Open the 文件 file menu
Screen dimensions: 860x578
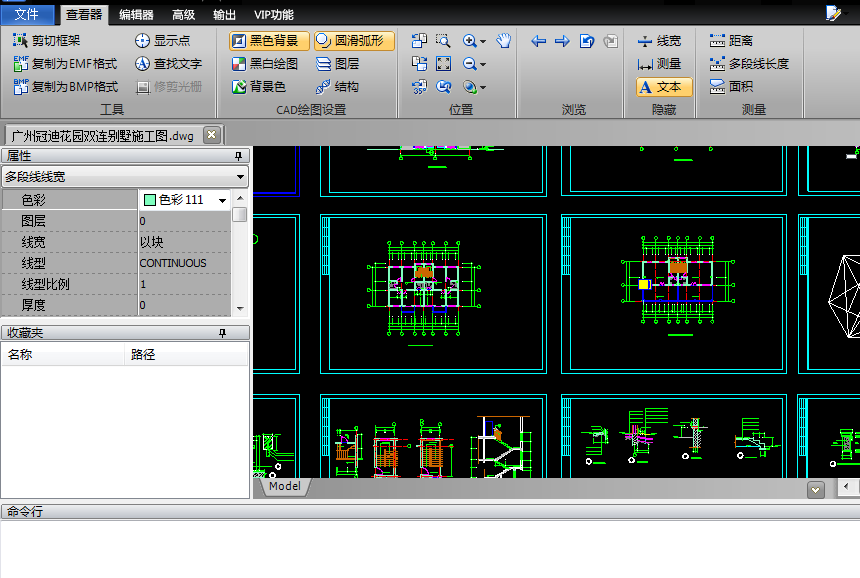tap(27, 14)
